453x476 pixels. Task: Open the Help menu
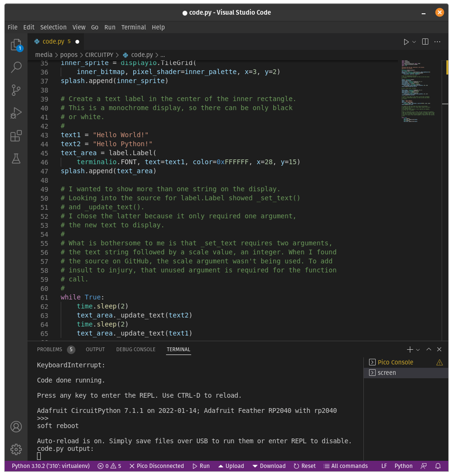click(158, 28)
